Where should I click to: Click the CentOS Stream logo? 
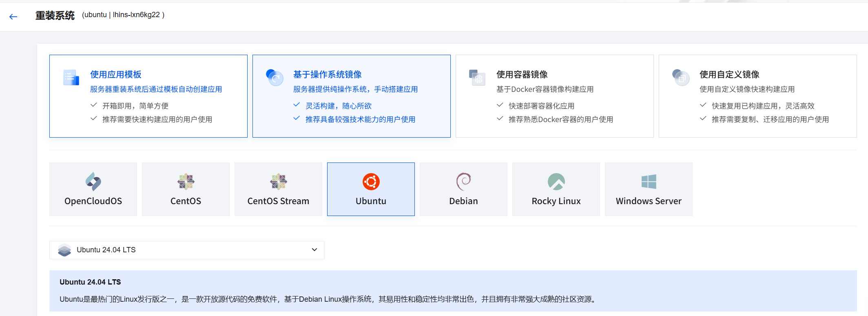[279, 182]
